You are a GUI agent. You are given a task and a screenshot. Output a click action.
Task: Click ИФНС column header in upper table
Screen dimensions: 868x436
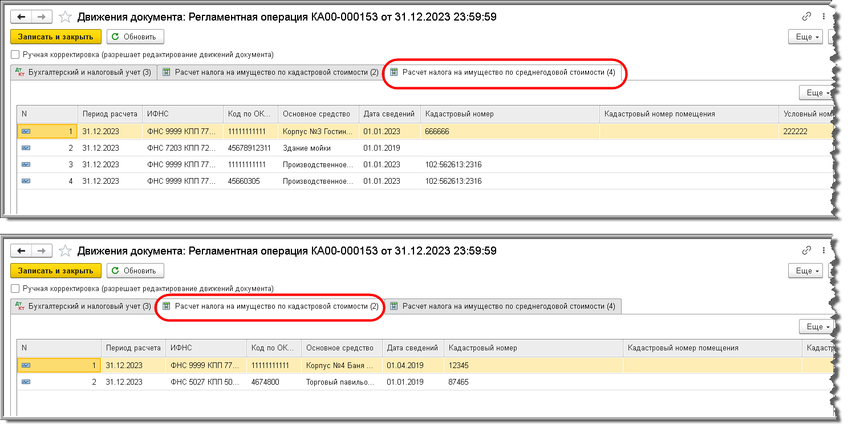(182, 114)
